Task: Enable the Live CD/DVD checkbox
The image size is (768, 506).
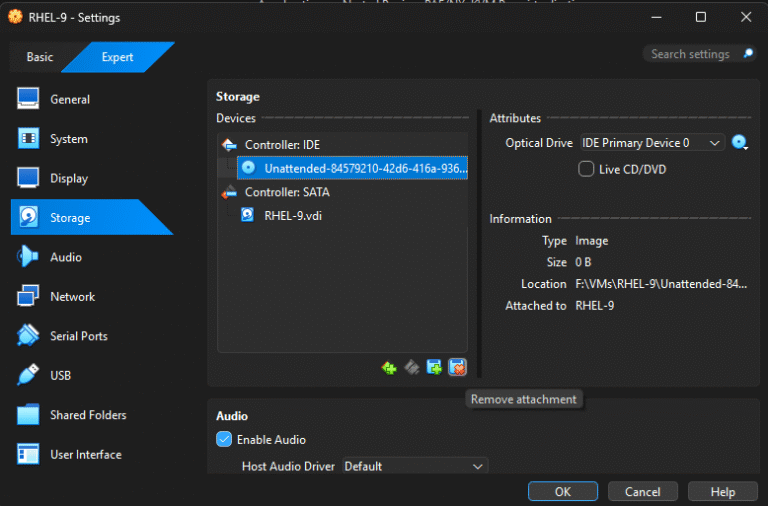Action: 587,169
